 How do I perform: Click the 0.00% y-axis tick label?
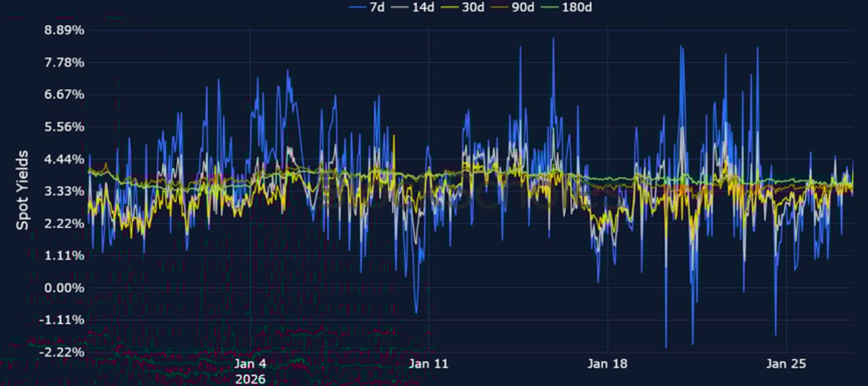[x=64, y=288]
